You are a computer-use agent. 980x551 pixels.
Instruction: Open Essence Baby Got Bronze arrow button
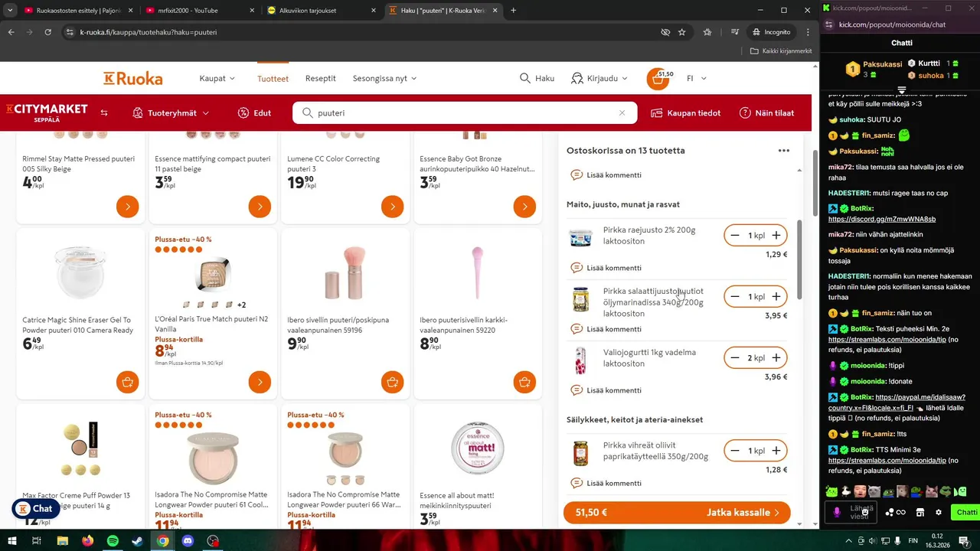click(x=524, y=207)
